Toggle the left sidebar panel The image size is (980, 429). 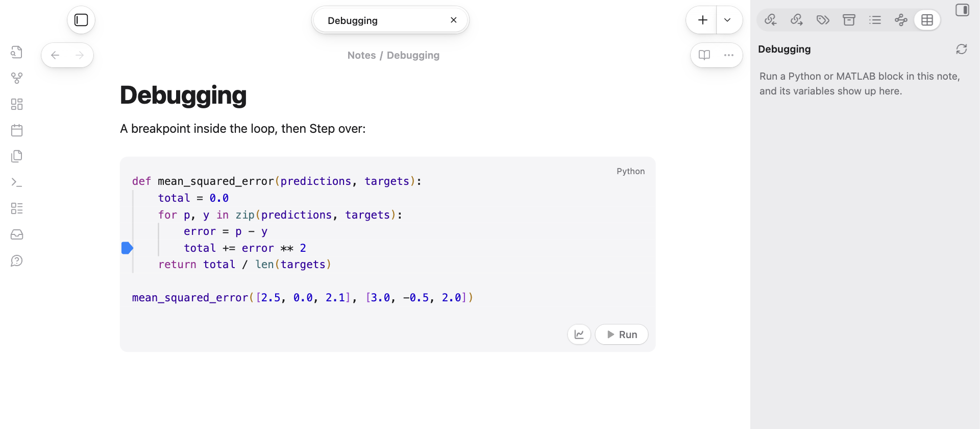81,20
